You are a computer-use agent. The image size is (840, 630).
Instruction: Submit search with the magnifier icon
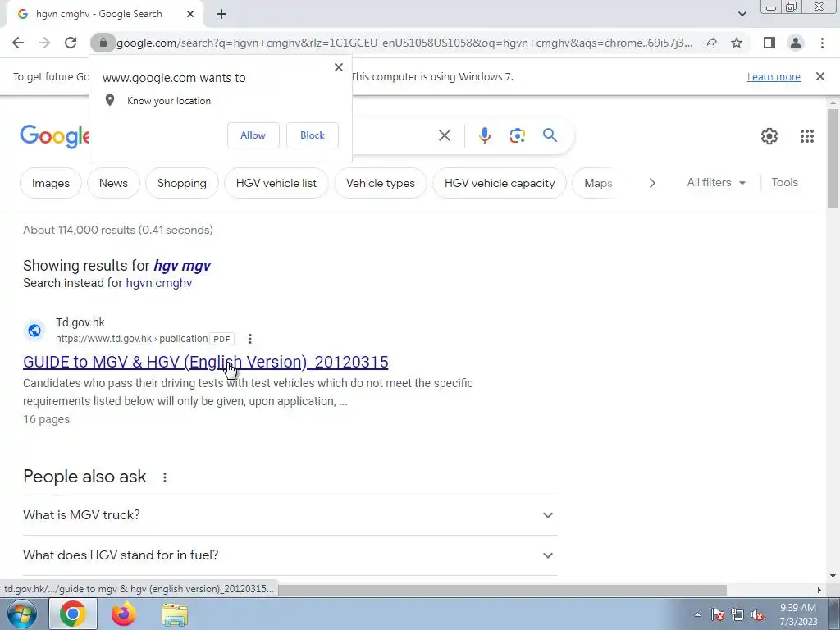tap(550, 135)
